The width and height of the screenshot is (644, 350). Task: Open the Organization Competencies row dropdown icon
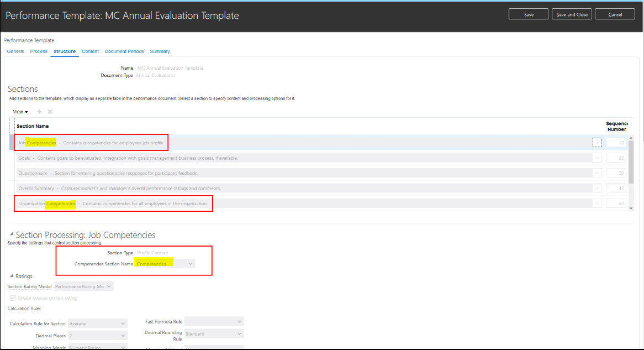pos(597,203)
